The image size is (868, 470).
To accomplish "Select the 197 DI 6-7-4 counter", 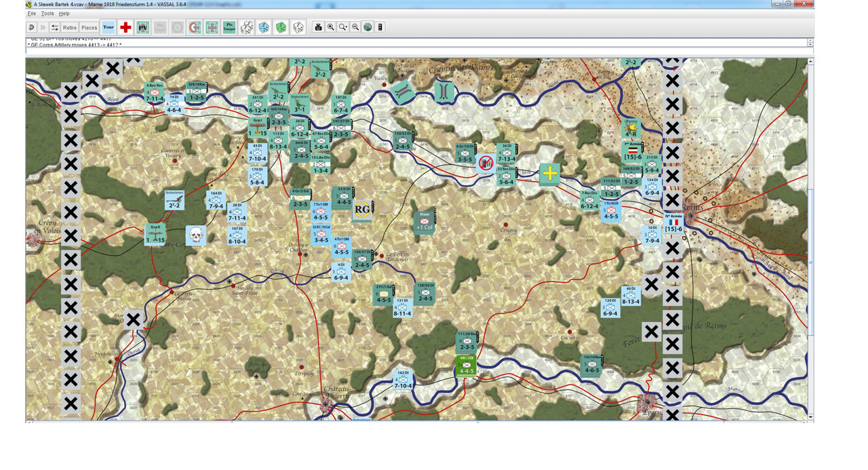I will (340, 104).
